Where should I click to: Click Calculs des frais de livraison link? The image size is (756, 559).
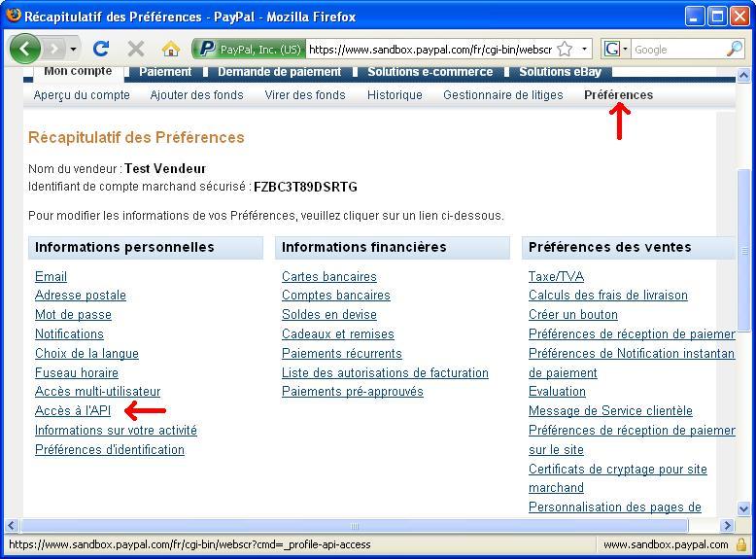[608, 296]
